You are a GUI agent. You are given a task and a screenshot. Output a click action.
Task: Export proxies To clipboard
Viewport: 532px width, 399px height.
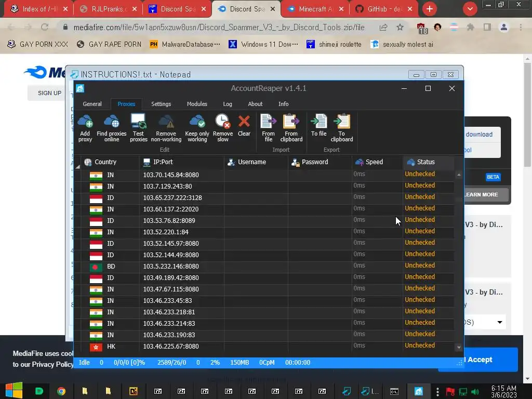click(x=342, y=128)
